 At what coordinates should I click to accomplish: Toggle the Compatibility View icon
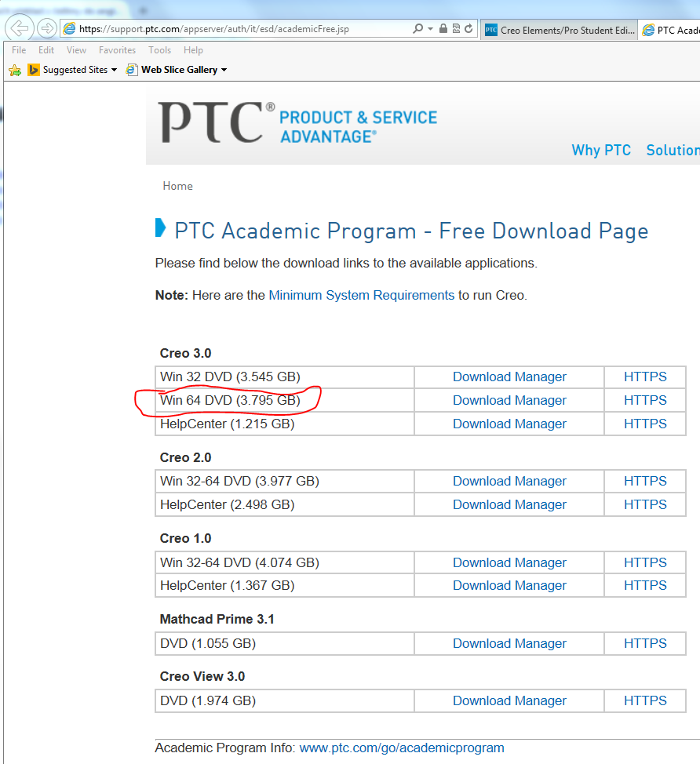pos(456,28)
